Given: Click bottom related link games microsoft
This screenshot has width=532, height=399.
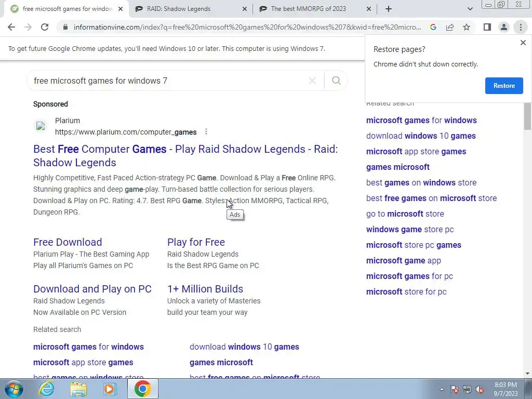Looking at the screenshot, I should coord(221,362).
